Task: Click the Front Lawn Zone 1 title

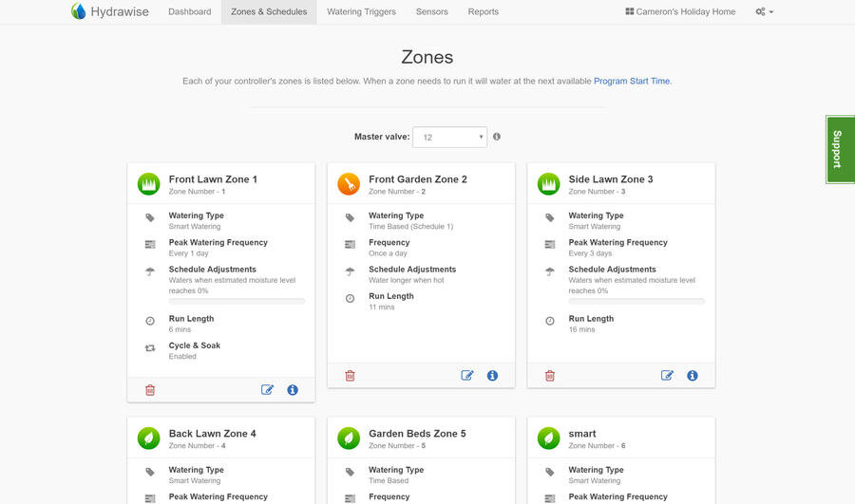Action: (213, 179)
